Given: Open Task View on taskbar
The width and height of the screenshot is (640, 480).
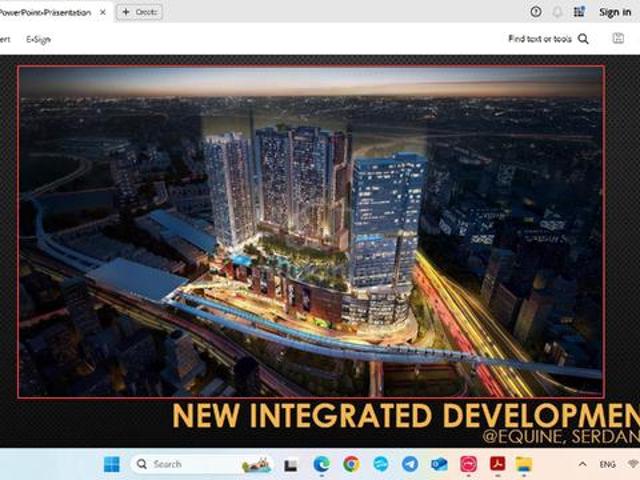Looking at the screenshot, I should point(291,464).
